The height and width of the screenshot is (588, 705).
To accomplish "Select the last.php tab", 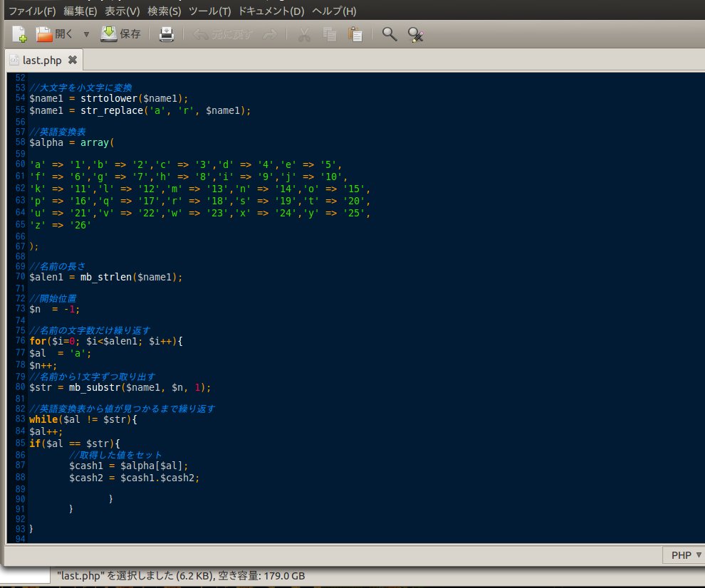I will tap(42, 61).
